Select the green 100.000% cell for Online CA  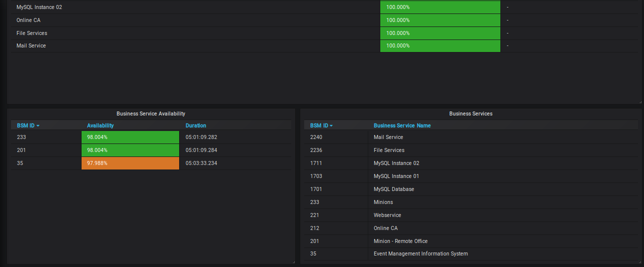(x=440, y=20)
